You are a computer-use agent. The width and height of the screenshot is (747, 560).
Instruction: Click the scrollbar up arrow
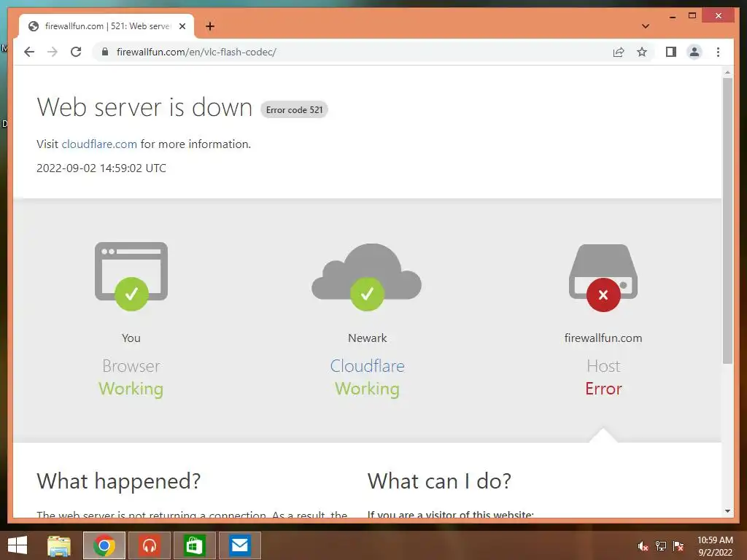[x=727, y=72]
